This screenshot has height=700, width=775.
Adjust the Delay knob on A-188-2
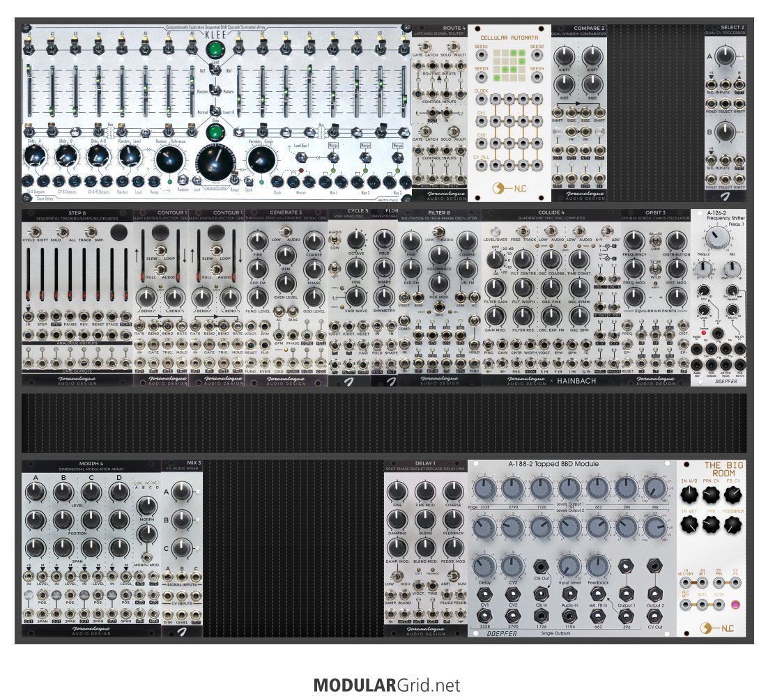485,566
